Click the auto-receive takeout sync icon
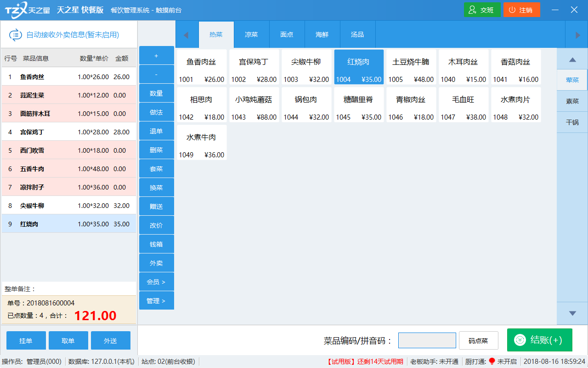588x368 pixels. pyautogui.click(x=16, y=34)
